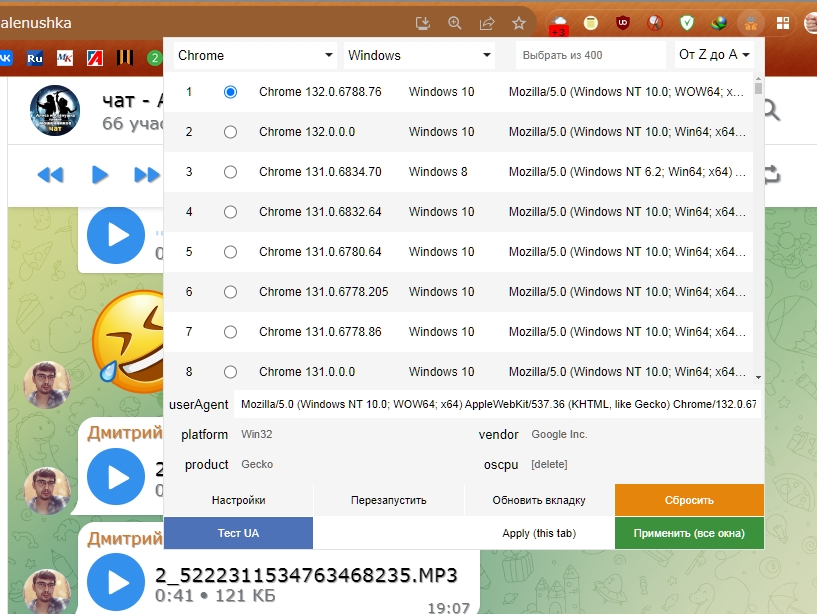Select radio for Chrome 131.0.6780.64
Image resolution: width=817 pixels, height=614 pixels.
pyautogui.click(x=230, y=252)
